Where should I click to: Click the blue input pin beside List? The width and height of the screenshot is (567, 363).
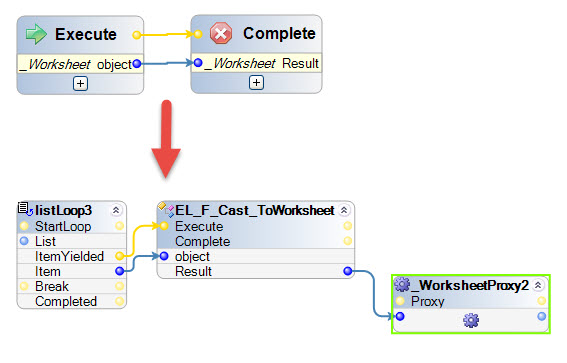point(24,241)
